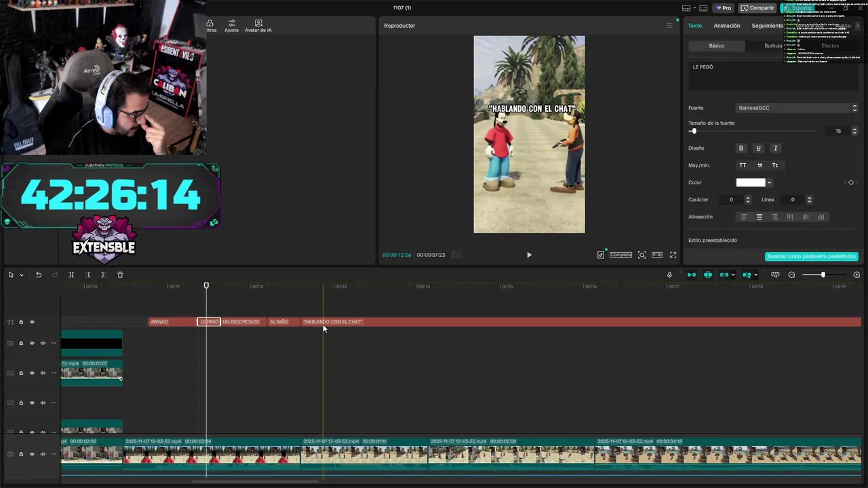Enter fullscreen preview mode

click(x=673, y=255)
